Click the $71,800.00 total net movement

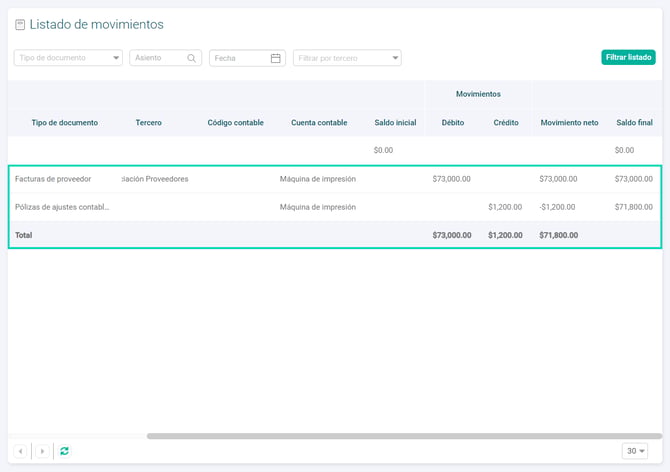(x=558, y=235)
